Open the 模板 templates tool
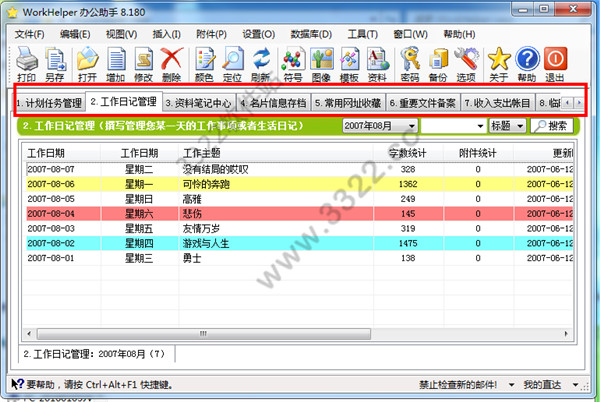The width and height of the screenshot is (600, 402). tap(349, 64)
